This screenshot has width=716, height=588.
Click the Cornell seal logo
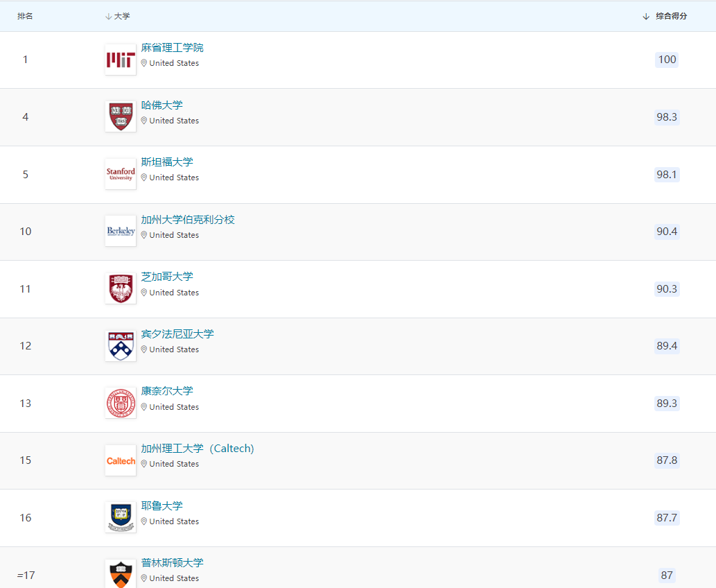[121, 404]
